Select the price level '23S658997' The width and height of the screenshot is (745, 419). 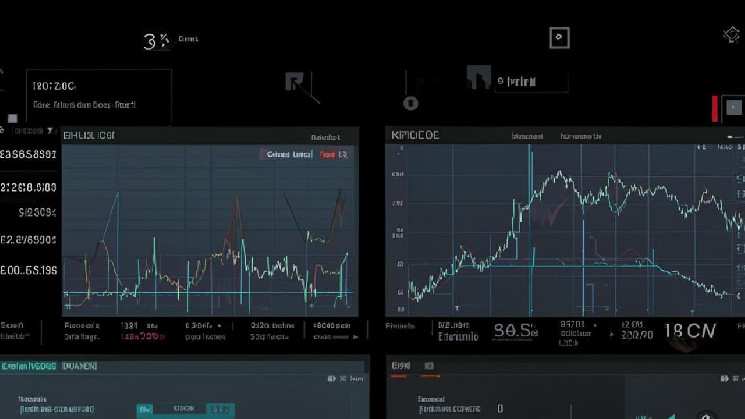(x=28, y=154)
